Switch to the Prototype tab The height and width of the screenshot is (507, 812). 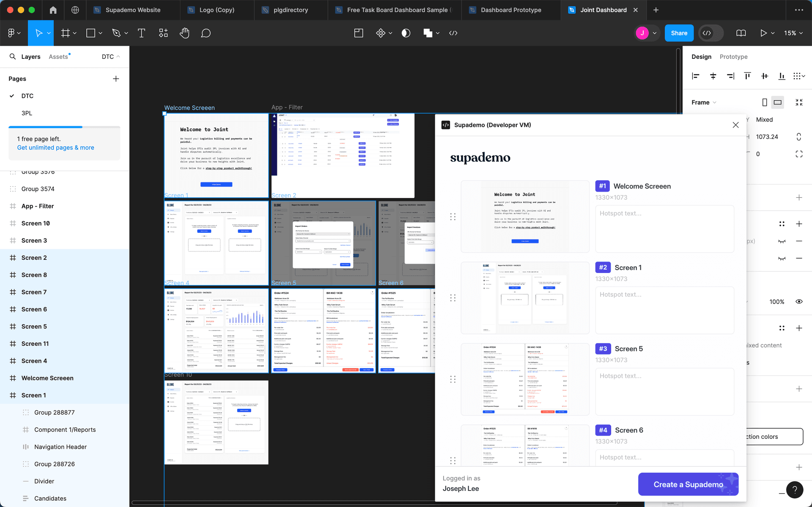(x=733, y=56)
